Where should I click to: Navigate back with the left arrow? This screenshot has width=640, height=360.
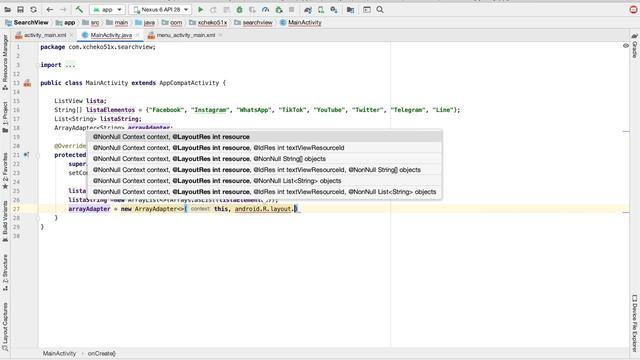[50, 9]
